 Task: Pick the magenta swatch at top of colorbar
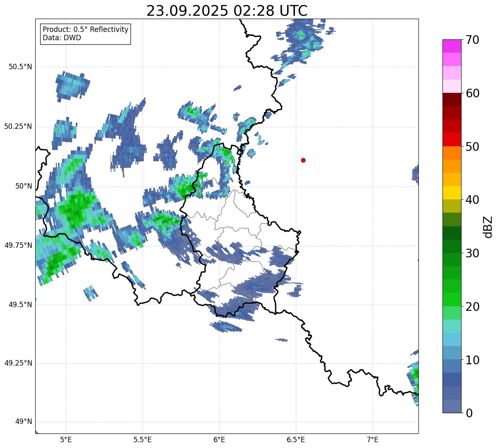pos(452,46)
